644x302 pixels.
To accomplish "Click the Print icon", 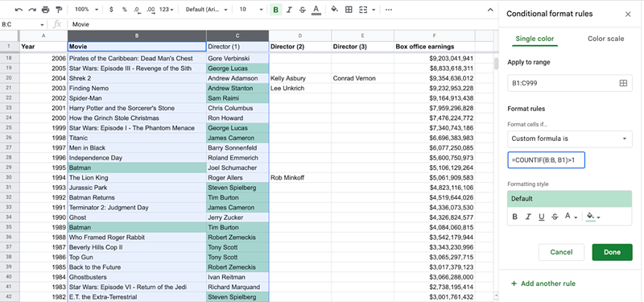I will tap(46, 10).
